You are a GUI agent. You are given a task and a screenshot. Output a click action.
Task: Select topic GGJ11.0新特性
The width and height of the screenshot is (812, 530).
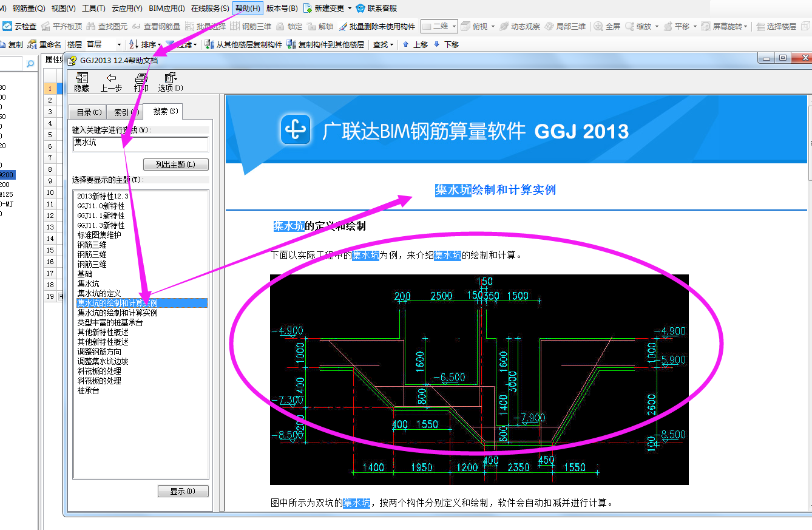(101, 206)
